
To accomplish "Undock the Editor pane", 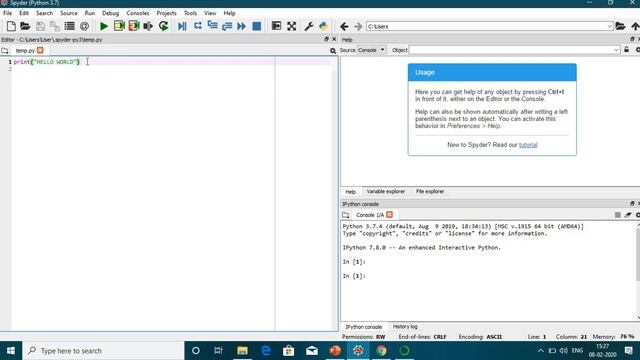I will coord(326,39).
